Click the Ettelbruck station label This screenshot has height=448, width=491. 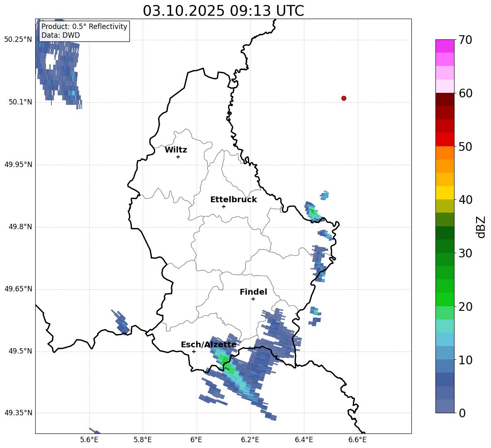click(233, 200)
